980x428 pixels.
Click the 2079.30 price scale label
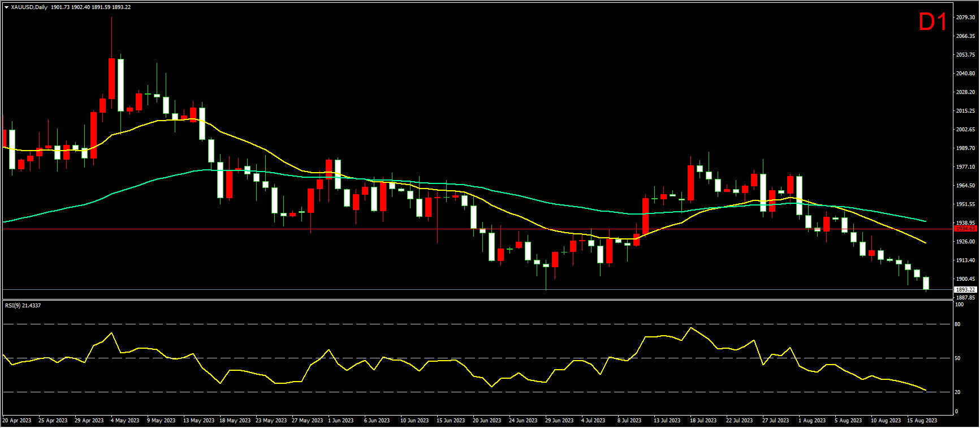pos(965,18)
